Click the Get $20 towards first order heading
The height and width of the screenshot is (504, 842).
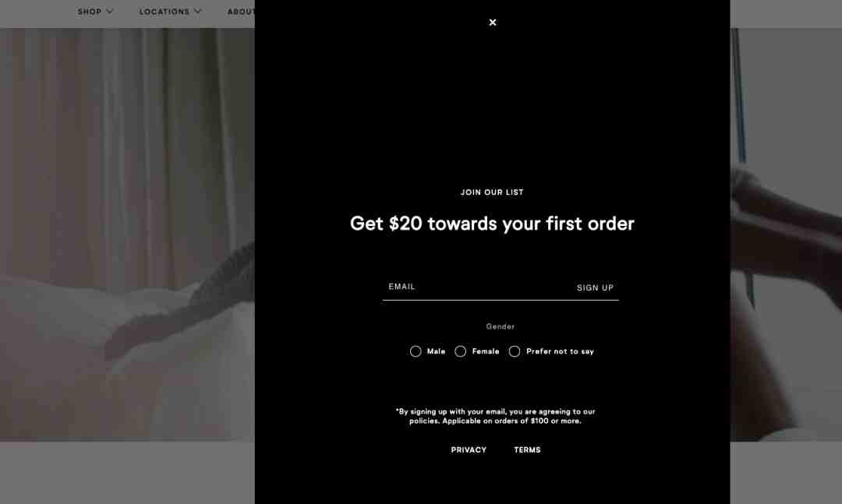click(492, 224)
